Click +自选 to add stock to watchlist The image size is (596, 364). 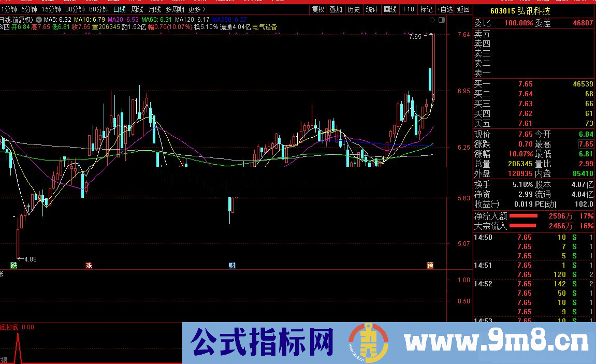[444, 9]
